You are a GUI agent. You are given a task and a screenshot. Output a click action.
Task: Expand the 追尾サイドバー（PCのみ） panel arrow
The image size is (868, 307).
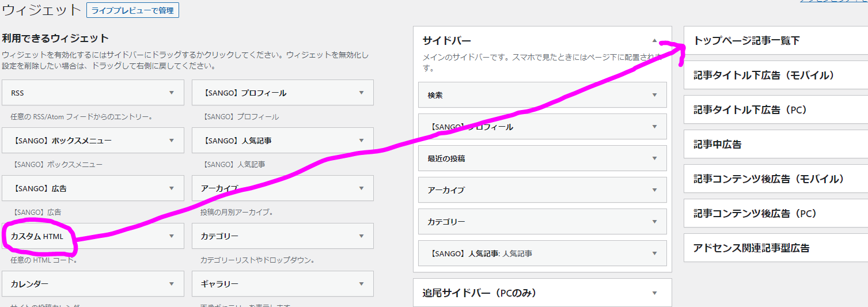tap(654, 293)
